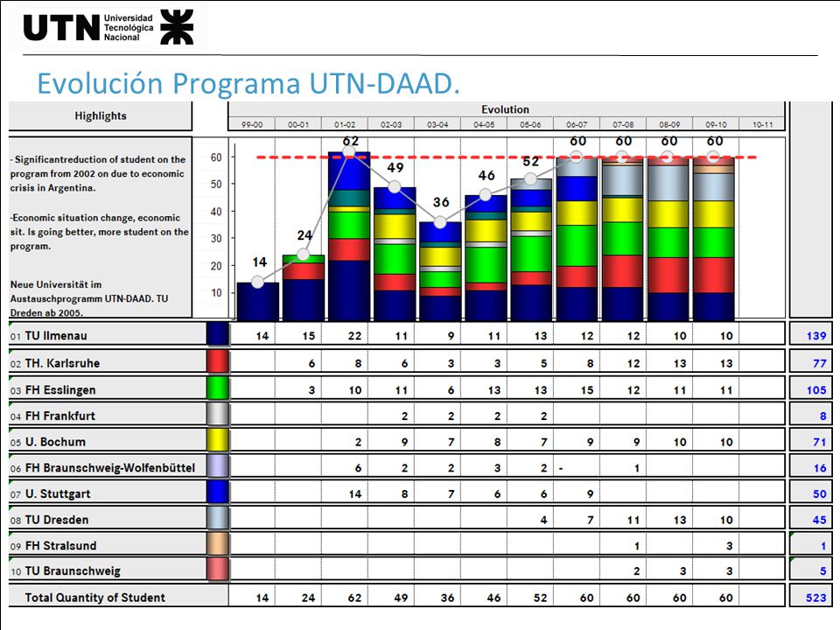Click the total row value 62

354,598
